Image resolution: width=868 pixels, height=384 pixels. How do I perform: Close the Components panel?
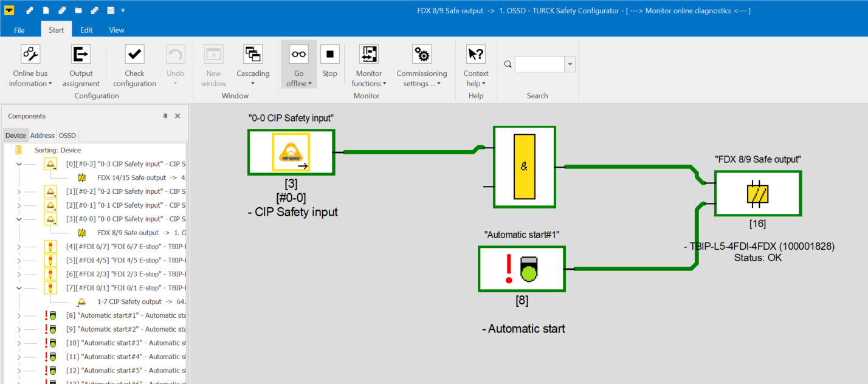click(177, 116)
